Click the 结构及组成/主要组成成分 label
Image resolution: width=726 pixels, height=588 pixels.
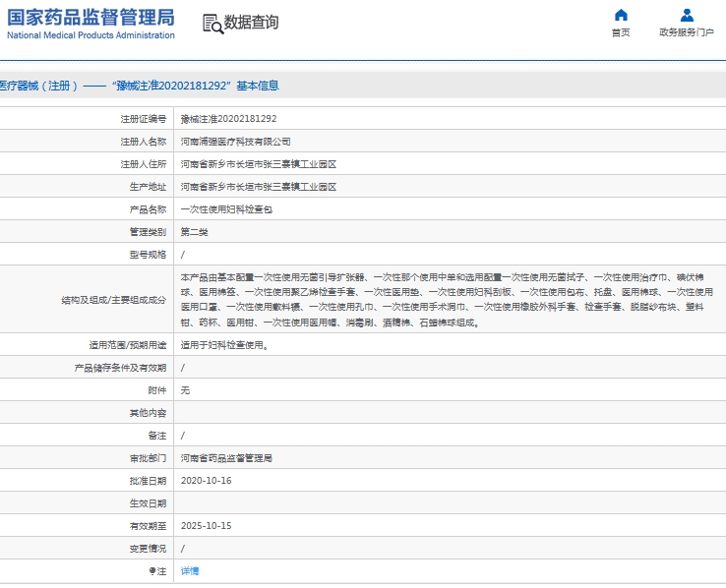coord(113,300)
